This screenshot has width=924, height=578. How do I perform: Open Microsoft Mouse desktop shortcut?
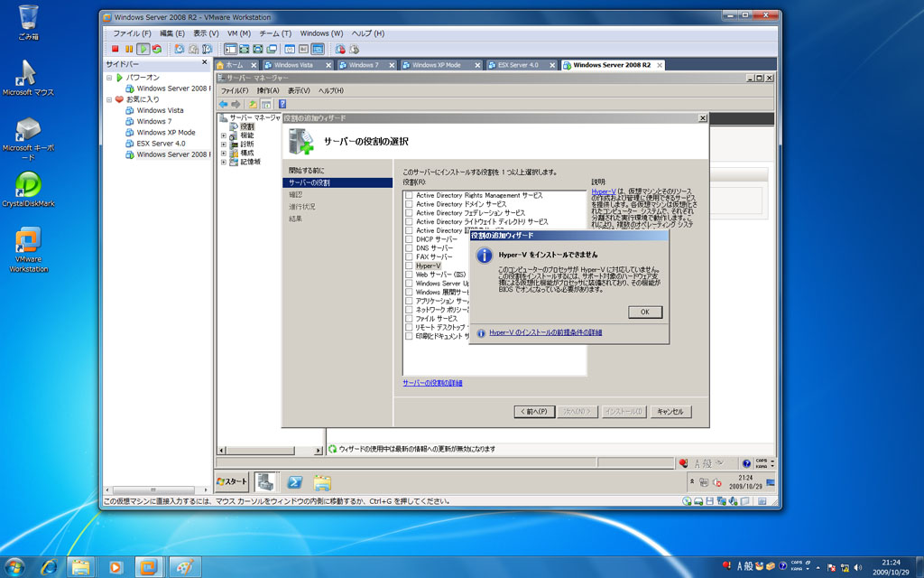[x=28, y=78]
